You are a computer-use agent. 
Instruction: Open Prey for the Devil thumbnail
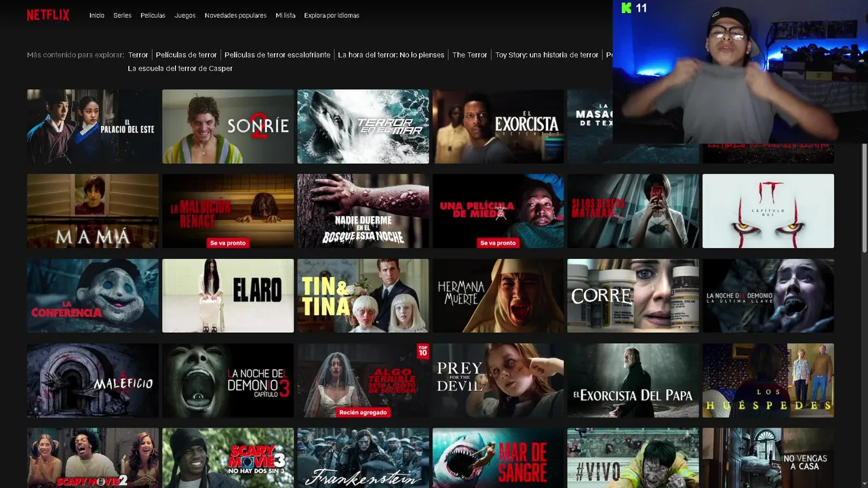[498, 380]
